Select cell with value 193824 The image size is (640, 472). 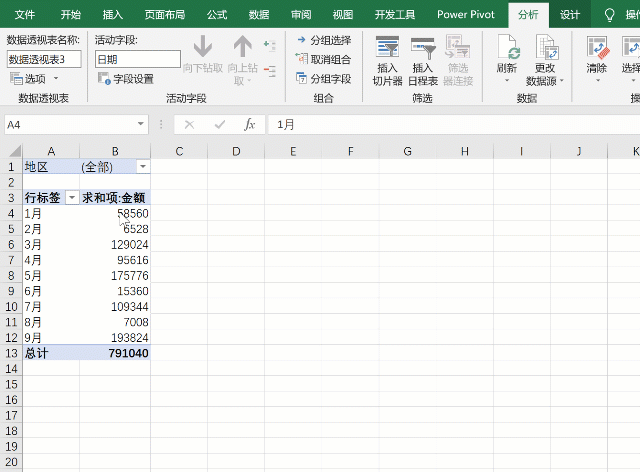[x=115, y=338]
